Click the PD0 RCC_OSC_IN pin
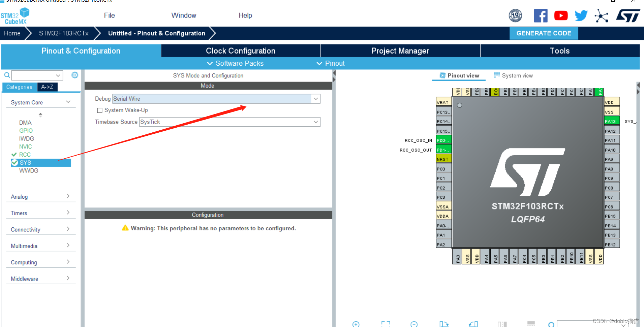Screen dimensions: 644x327 pyautogui.click(x=444, y=140)
